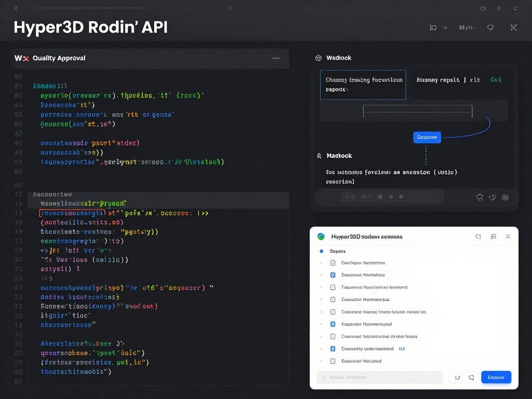Image resolution: width=532 pixels, height=399 pixels.
Task: Click the red-outlined code segment in the editor
Action: 72,213
